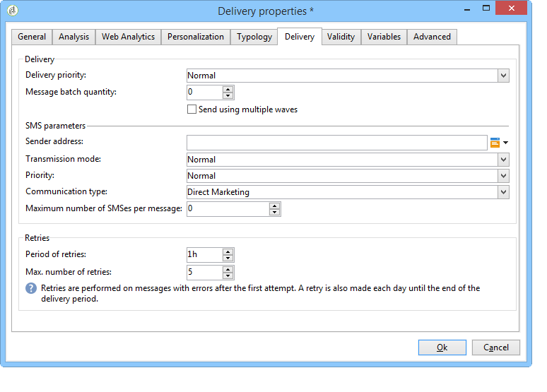Click the application icon in title bar

pyautogui.click(x=12, y=11)
